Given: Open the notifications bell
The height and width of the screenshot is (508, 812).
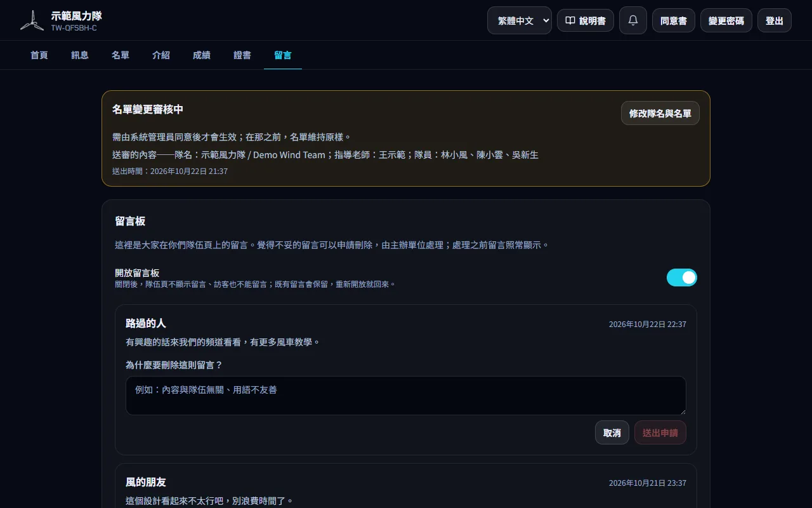Looking at the screenshot, I should click(633, 20).
